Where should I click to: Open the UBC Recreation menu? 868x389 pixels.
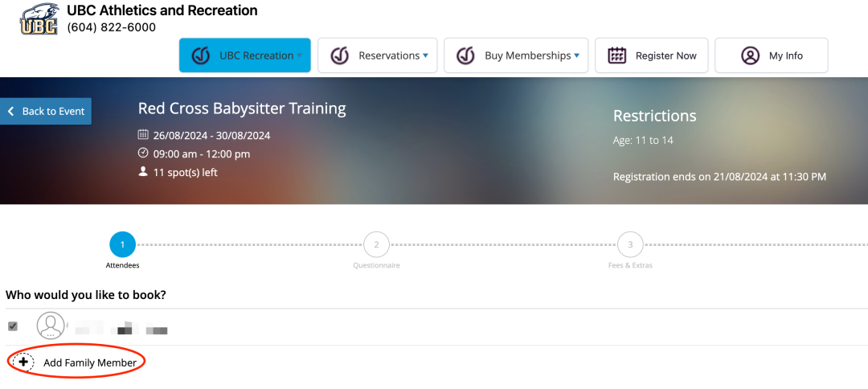tap(244, 55)
